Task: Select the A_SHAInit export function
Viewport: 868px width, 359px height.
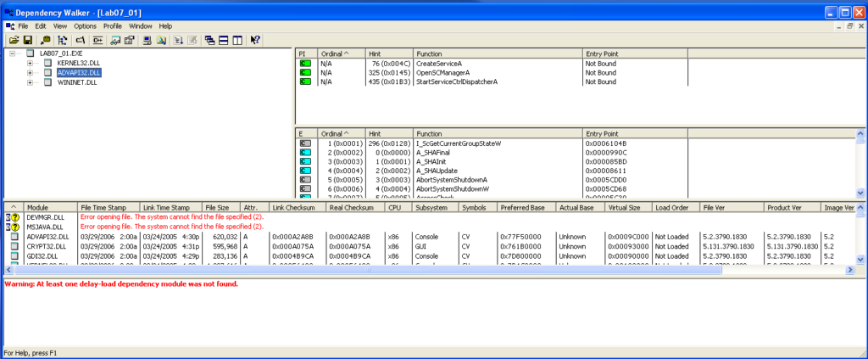Action: 431,161
